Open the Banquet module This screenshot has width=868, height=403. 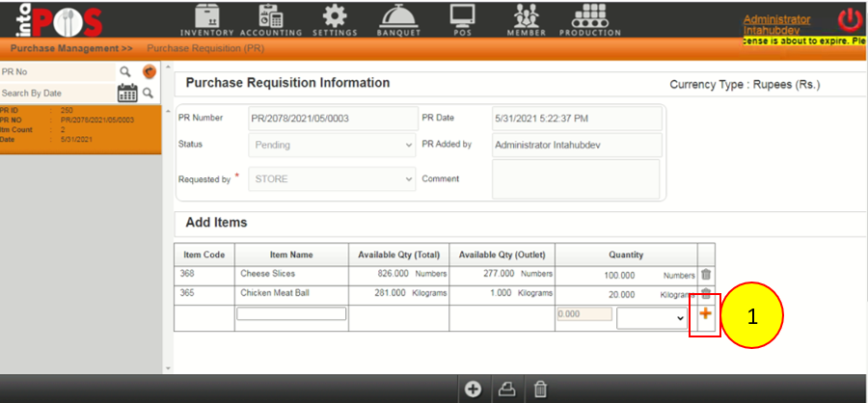[398, 19]
